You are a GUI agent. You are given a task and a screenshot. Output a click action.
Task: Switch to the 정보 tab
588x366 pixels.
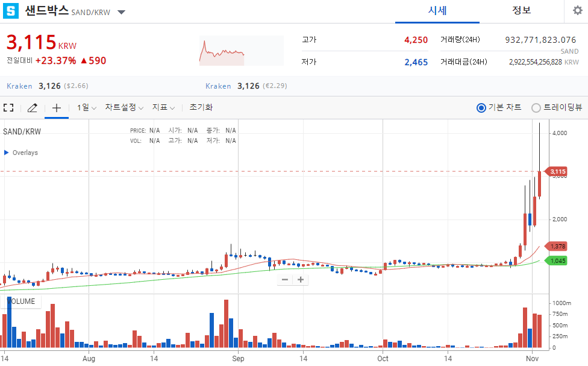[522, 10]
